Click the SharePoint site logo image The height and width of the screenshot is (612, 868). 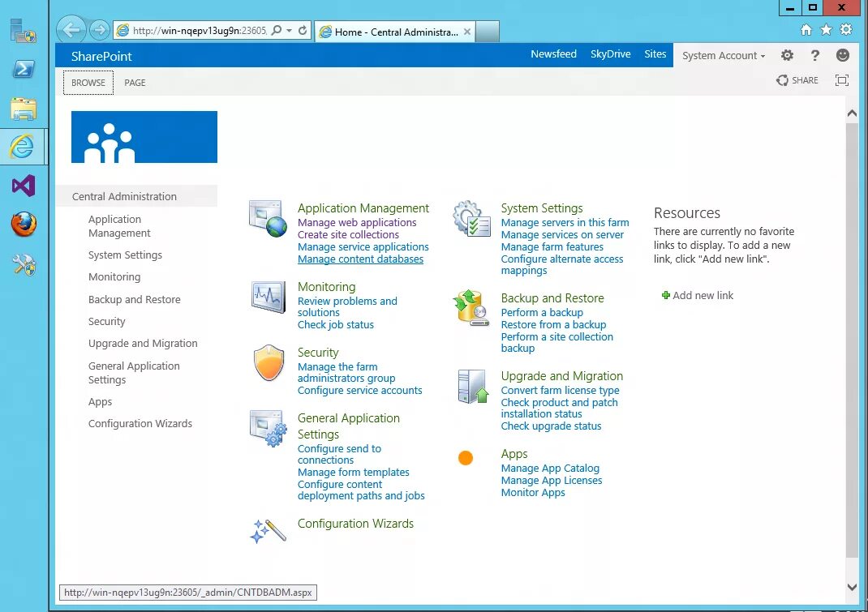click(144, 137)
